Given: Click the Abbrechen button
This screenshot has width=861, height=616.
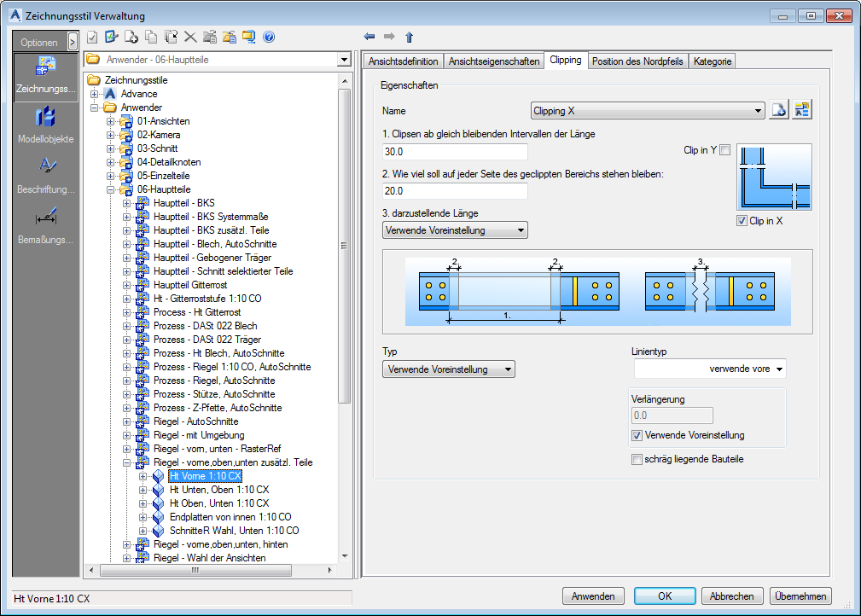Looking at the screenshot, I should click(732, 596).
